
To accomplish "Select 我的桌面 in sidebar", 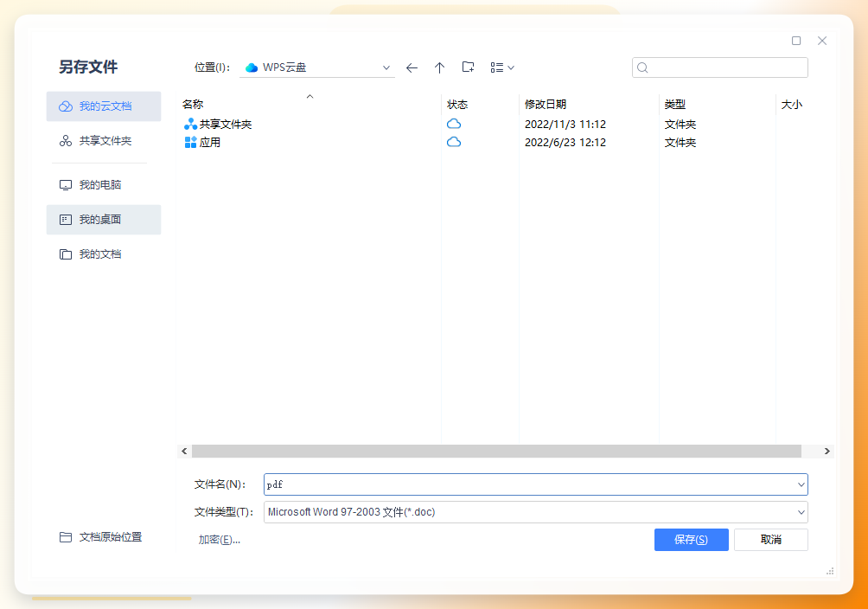I will pos(104,220).
